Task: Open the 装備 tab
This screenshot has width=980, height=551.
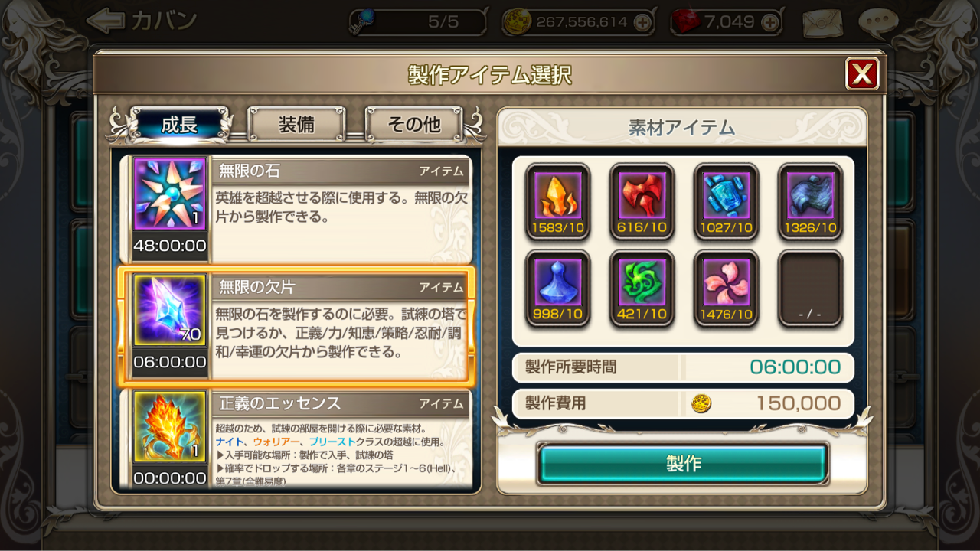Action: tap(296, 125)
